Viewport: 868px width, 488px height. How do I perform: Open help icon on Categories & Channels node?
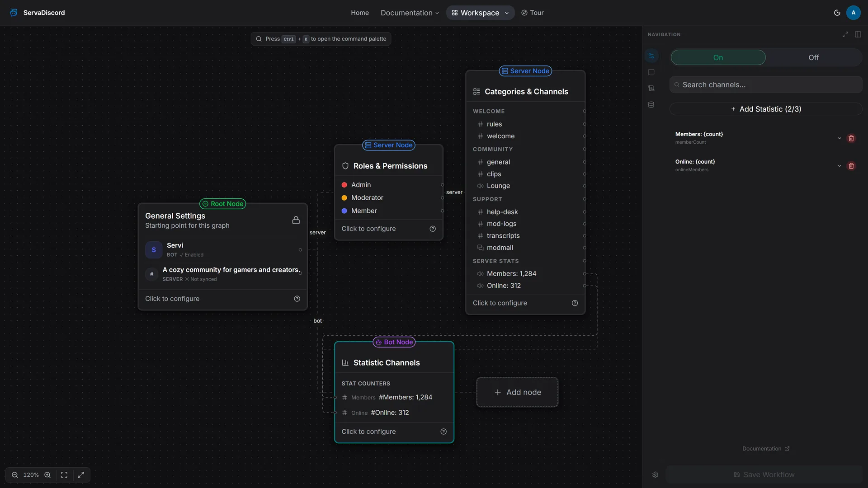pyautogui.click(x=575, y=303)
